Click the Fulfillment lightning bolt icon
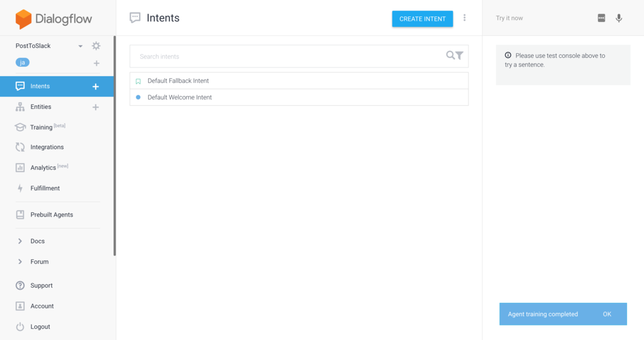Image resolution: width=644 pixels, height=340 pixels. 19,188
